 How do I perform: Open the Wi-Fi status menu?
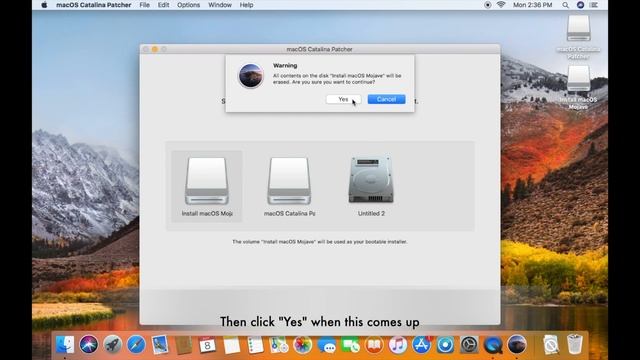tap(501, 5)
